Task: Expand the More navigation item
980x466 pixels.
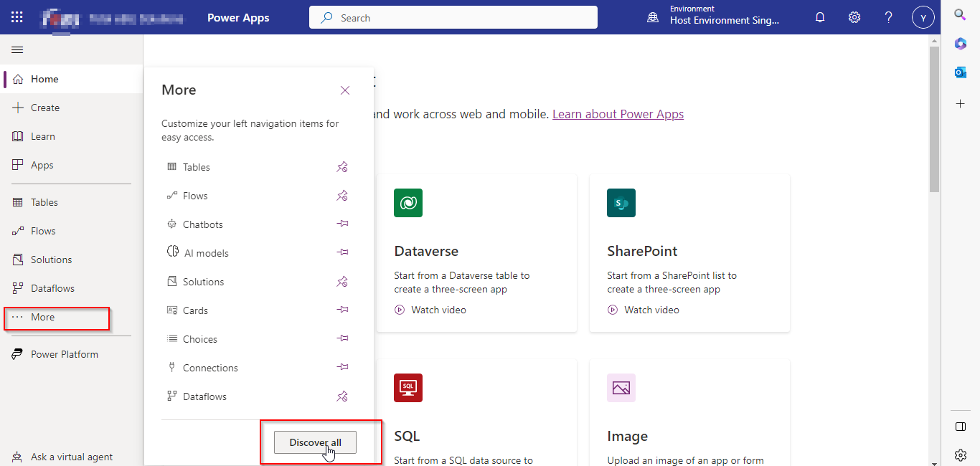Action: 43,317
